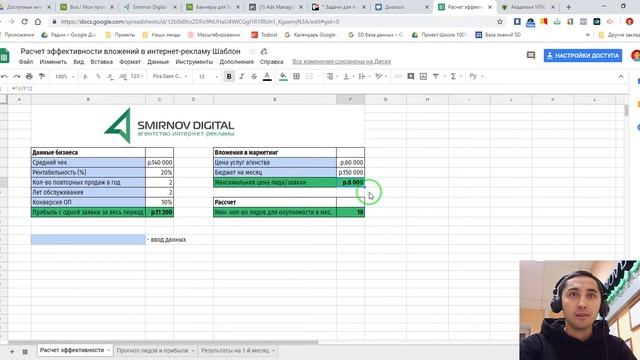Toggle strikethrough formatting
Viewport: 640px width, 360px height.
coord(254,76)
